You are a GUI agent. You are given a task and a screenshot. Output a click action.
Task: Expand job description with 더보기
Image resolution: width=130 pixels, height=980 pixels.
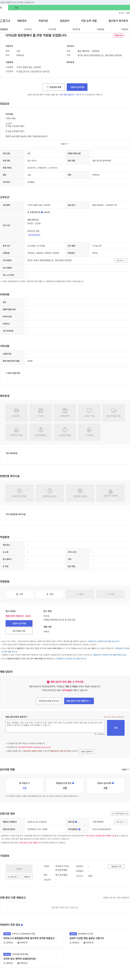click(65, 144)
